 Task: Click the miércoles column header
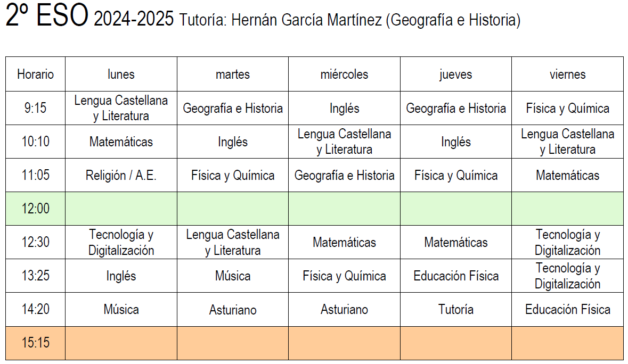pos(344,75)
